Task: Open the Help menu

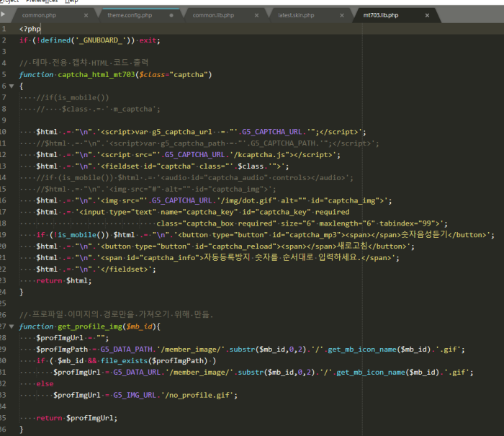Action: pos(72,2)
